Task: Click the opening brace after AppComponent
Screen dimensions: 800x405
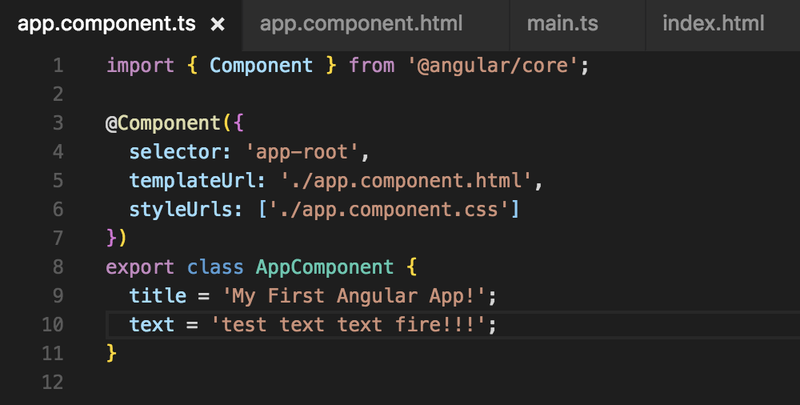Action: [412, 268]
